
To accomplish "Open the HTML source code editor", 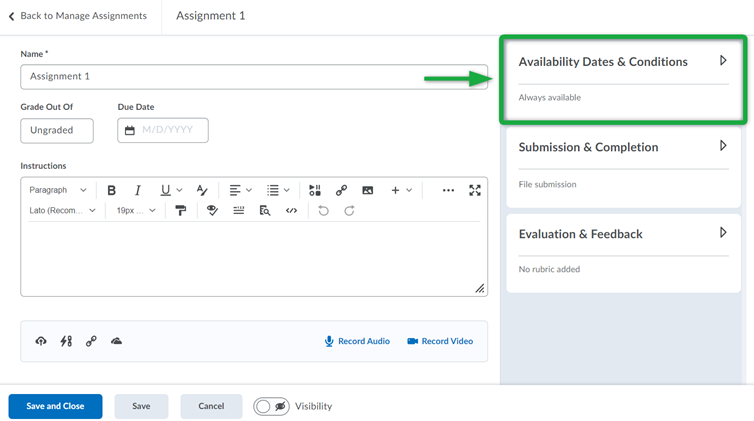I will point(291,211).
